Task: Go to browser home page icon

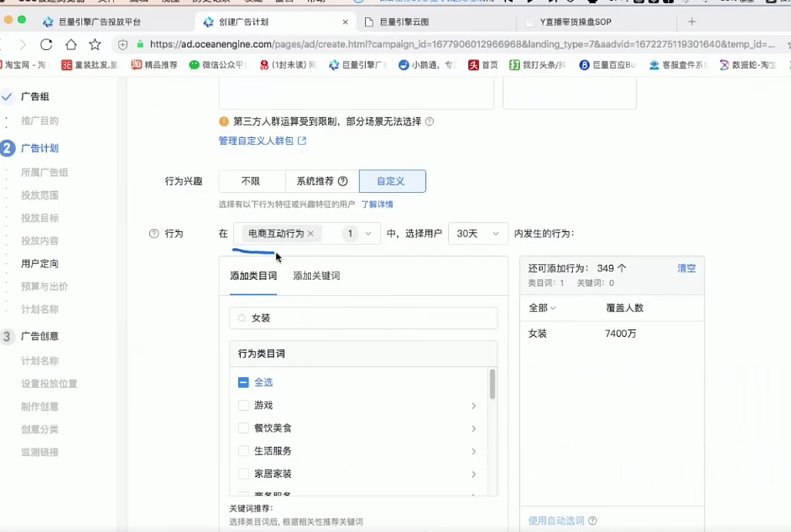Action: 71,45
